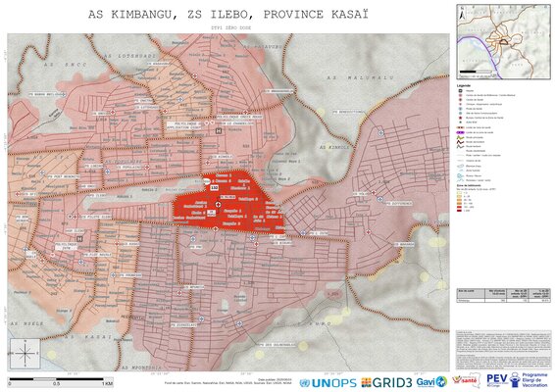555x392 pixels.
Task: Click the purple boundary line legend swatch
Action: (460, 132)
